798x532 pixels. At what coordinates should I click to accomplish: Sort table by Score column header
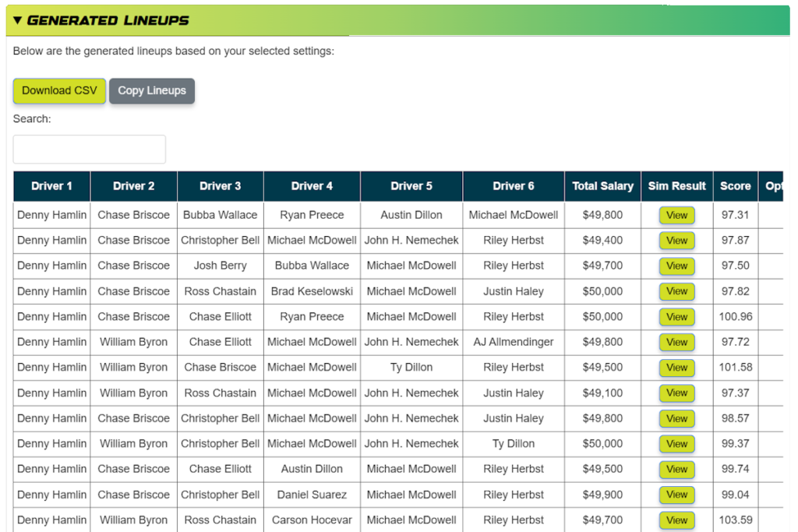click(x=735, y=186)
